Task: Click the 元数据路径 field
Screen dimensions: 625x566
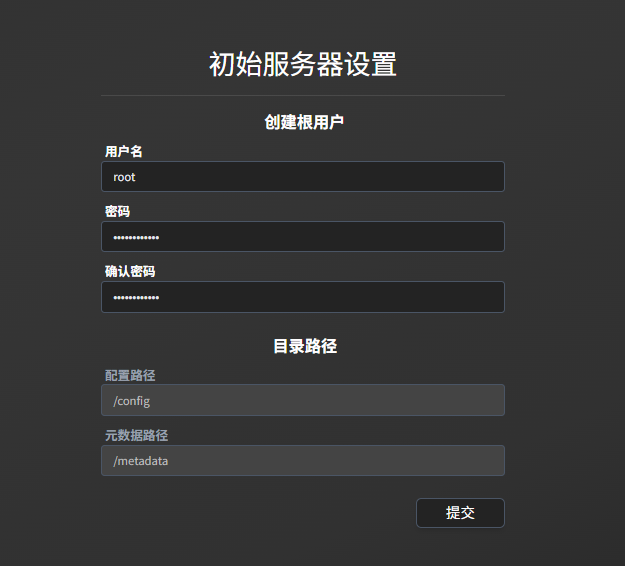Action: [302, 460]
